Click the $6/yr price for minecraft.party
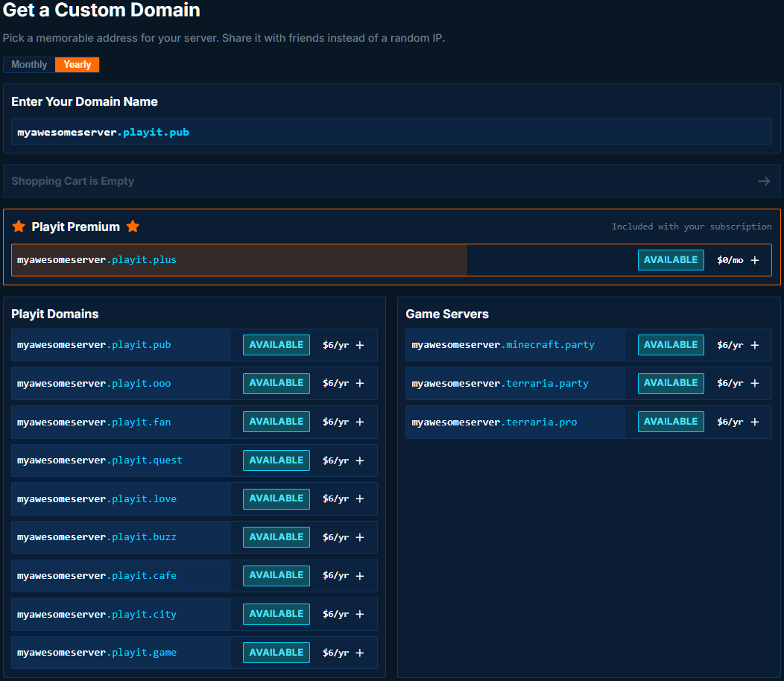Image resolution: width=784 pixels, height=681 pixels. pos(730,345)
